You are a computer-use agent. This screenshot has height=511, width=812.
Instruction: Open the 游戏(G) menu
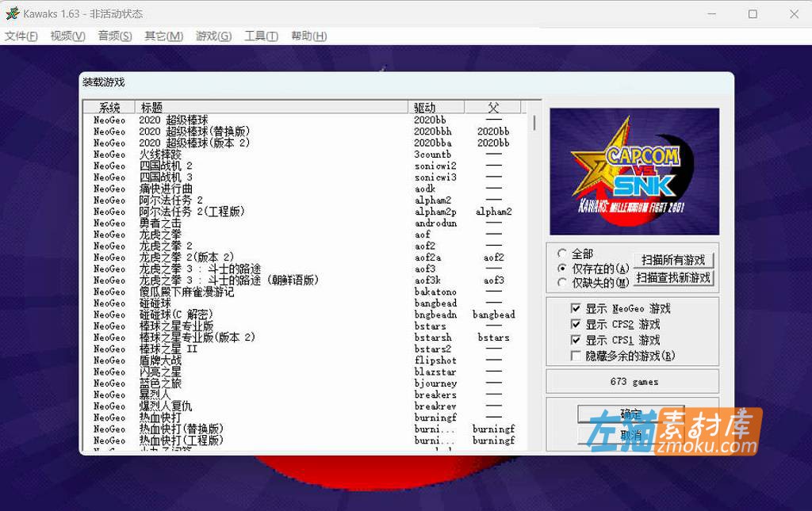212,36
